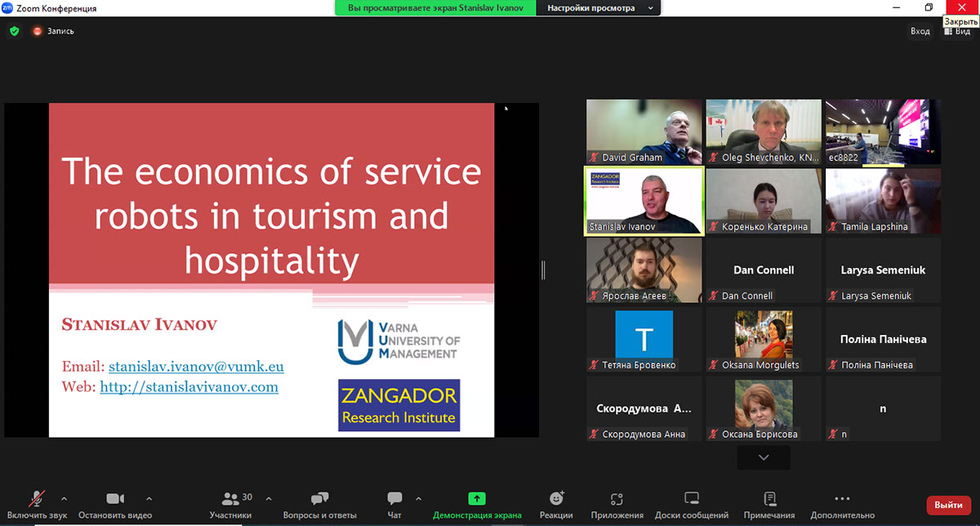This screenshot has width=980, height=526.
Task: Click the Запись recording indicator
Action: tap(53, 31)
